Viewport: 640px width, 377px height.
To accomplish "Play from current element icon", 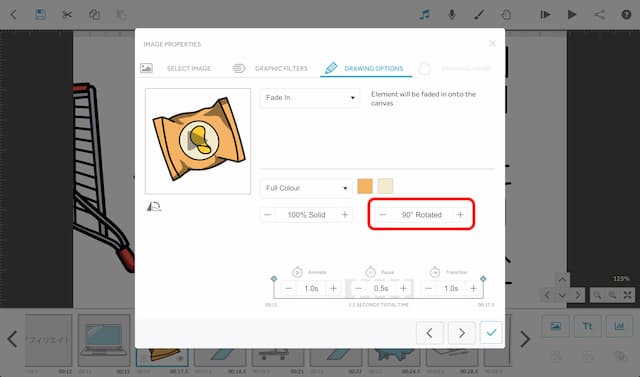I will [545, 15].
